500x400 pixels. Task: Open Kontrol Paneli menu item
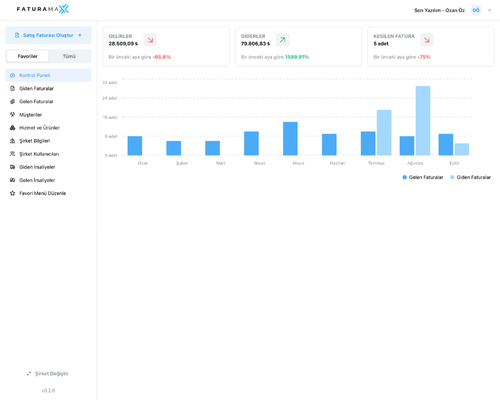pos(48,75)
